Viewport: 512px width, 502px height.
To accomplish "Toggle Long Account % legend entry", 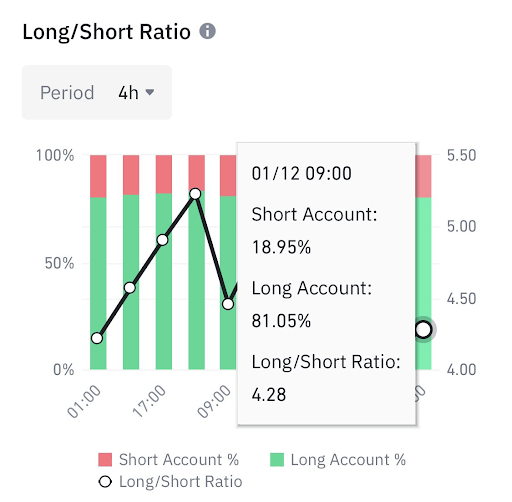I will coord(338,459).
